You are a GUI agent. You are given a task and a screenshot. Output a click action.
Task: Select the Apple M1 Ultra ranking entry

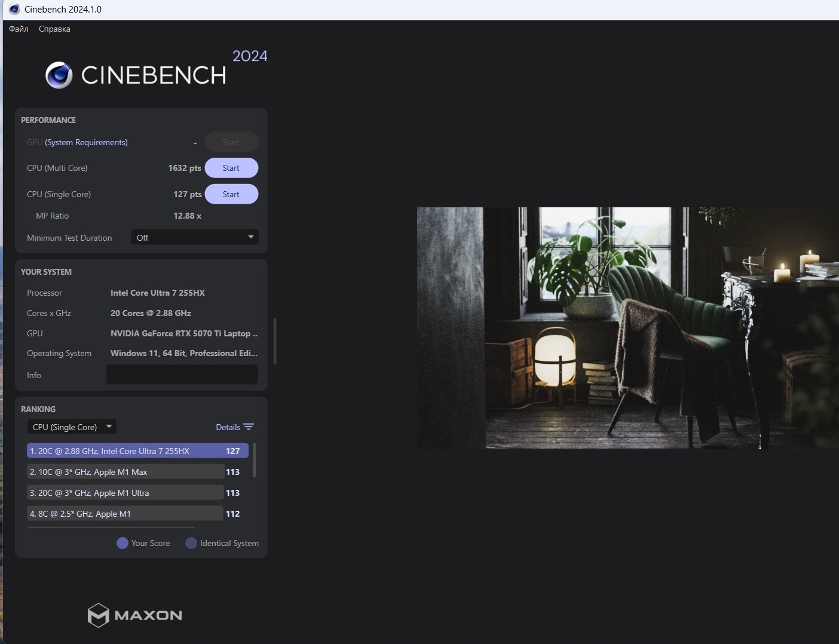(125, 493)
